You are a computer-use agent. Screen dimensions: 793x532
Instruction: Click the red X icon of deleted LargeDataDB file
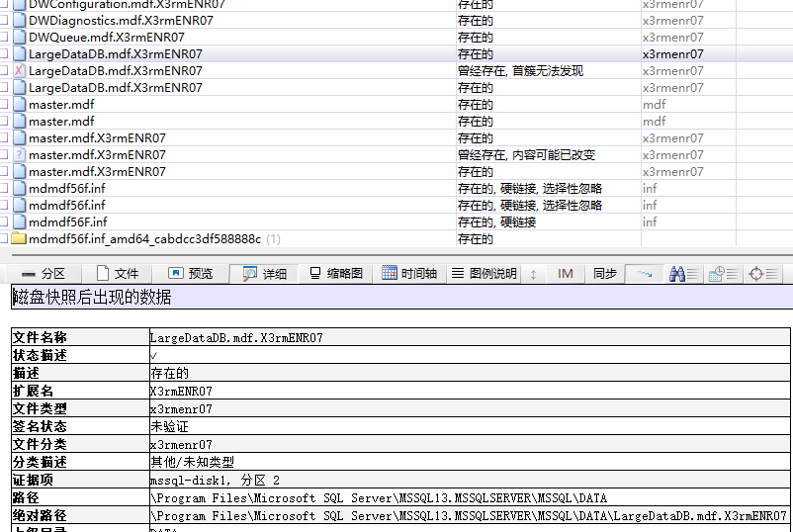click(19, 70)
